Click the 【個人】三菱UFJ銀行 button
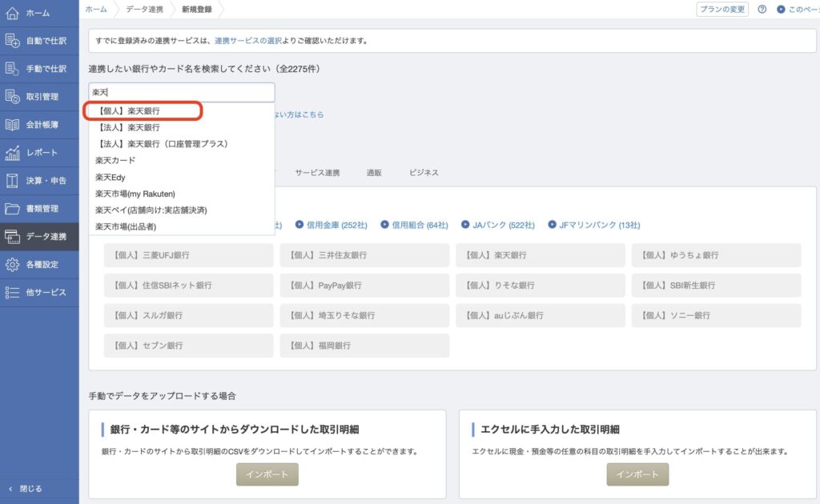 tap(188, 255)
